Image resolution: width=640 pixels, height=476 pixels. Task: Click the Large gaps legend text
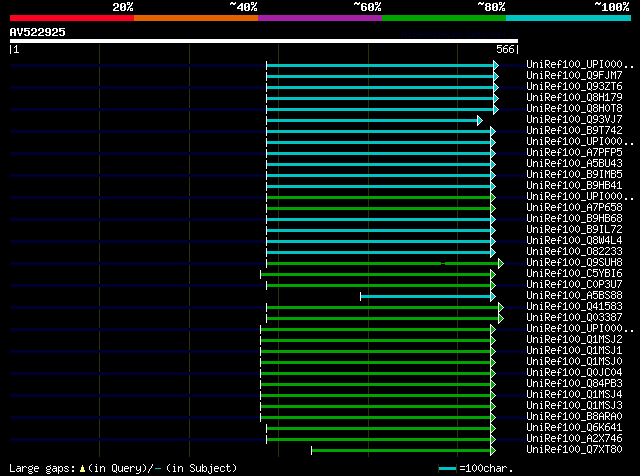(42, 468)
